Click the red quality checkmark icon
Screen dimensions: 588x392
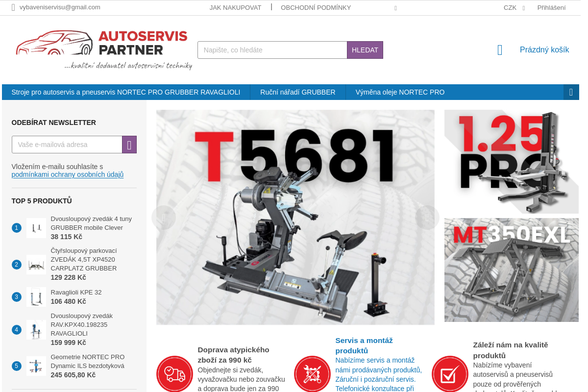click(450, 374)
